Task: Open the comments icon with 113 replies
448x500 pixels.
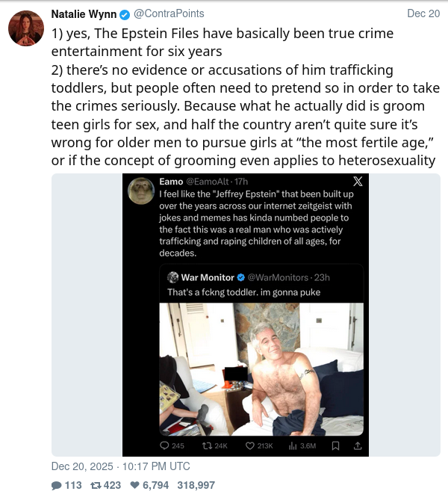Action: point(57,485)
